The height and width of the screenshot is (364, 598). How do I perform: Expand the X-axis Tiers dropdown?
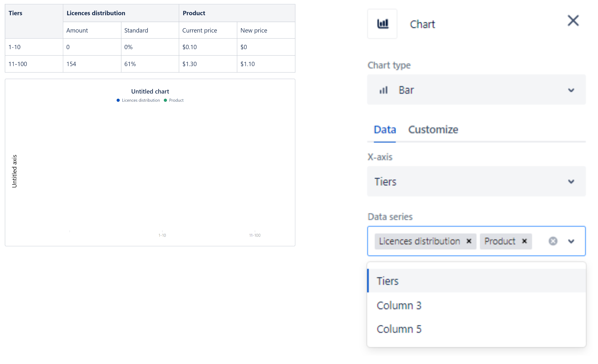(476, 181)
